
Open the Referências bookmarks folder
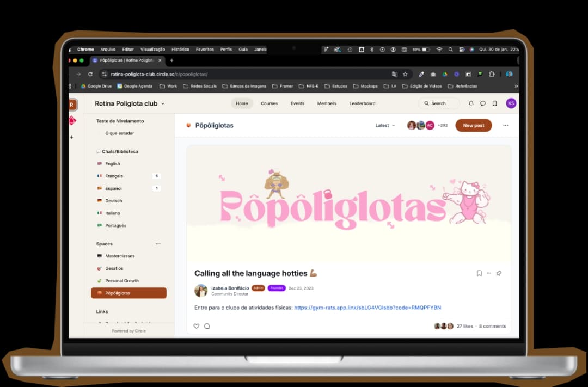click(x=462, y=86)
